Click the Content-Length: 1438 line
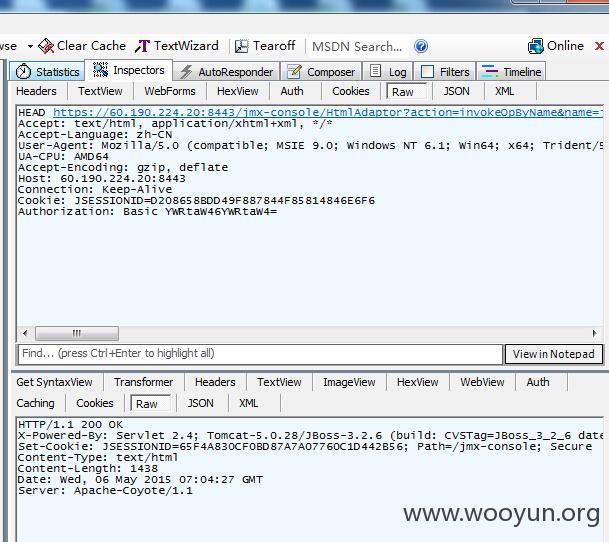 88,469
